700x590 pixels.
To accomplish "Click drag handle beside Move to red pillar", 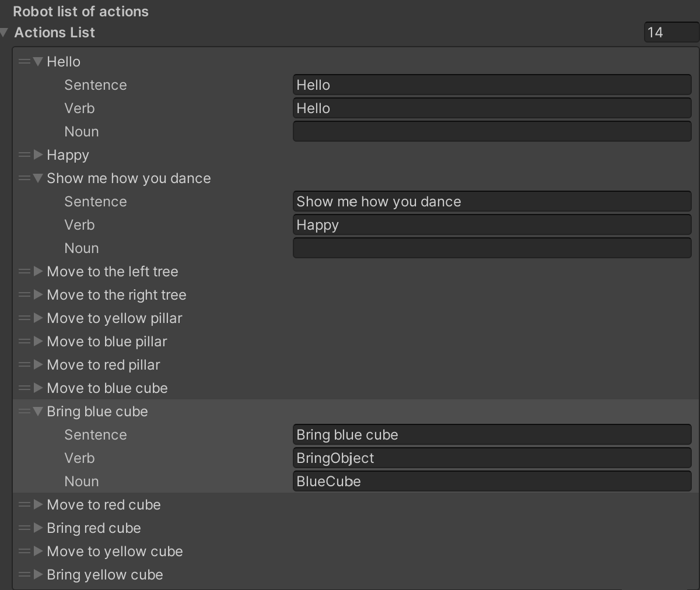I will (24, 364).
